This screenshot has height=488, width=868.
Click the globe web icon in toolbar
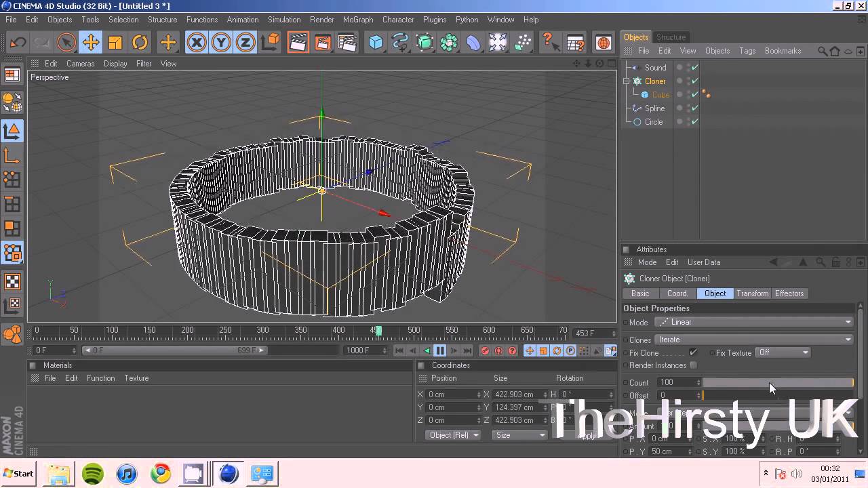[603, 43]
